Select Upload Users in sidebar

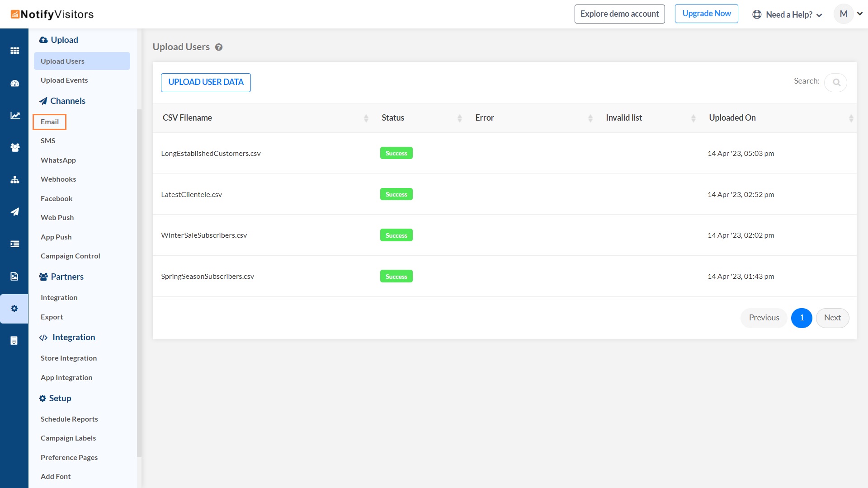[82, 61]
